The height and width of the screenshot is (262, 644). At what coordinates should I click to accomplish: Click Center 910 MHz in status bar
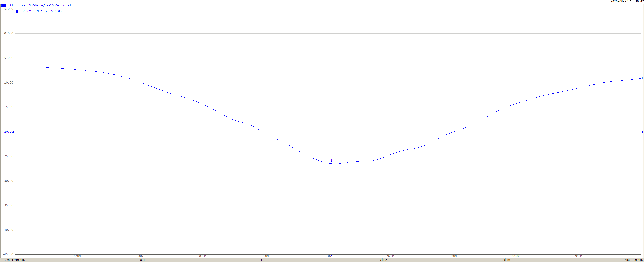click(15, 260)
